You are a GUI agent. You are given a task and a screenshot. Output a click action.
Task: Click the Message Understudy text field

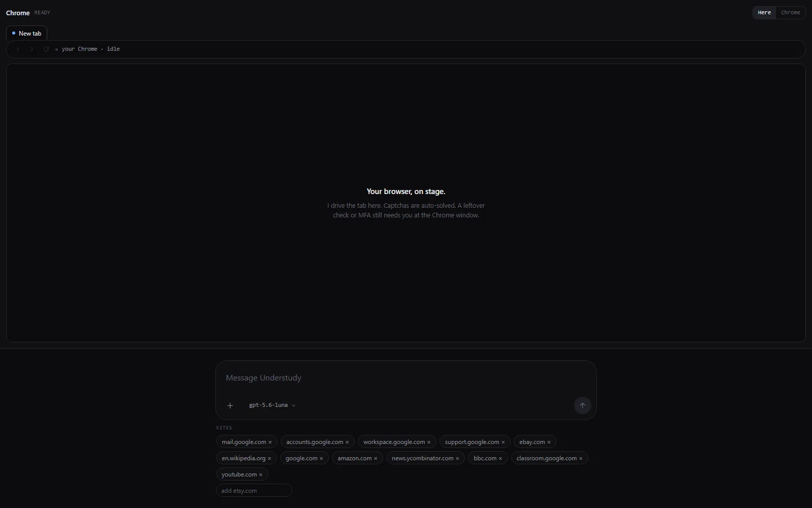(406, 378)
